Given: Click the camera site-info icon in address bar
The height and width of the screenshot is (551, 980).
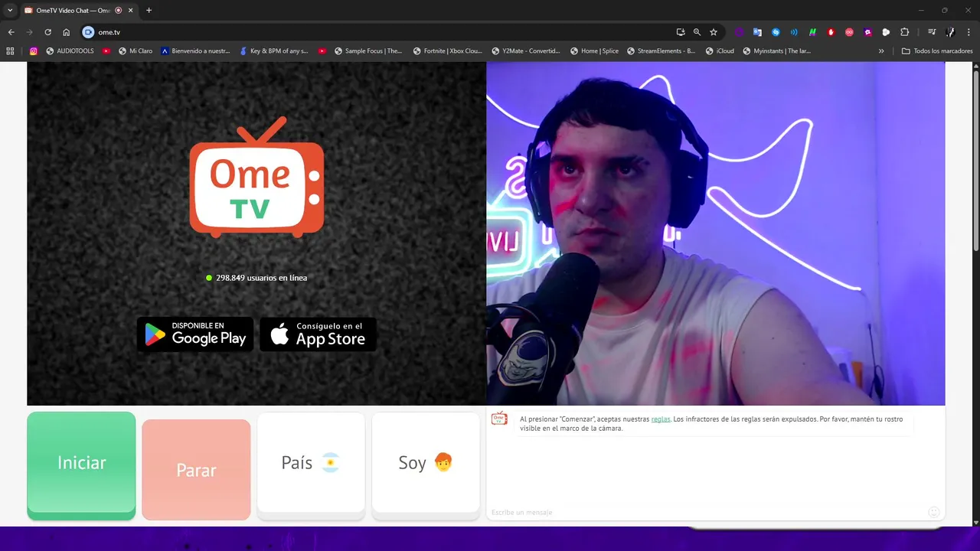Looking at the screenshot, I should (88, 32).
